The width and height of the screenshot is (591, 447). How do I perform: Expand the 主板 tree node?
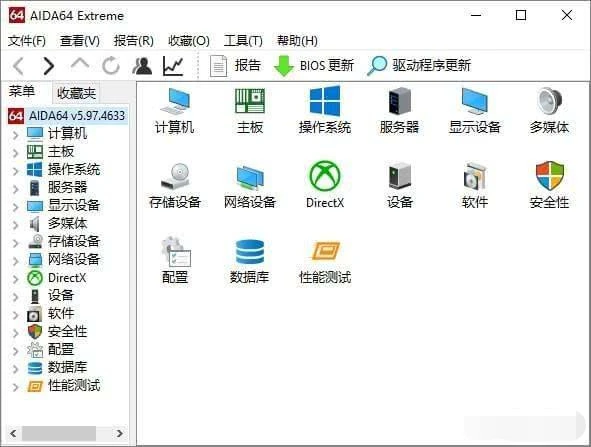coord(15,153)
